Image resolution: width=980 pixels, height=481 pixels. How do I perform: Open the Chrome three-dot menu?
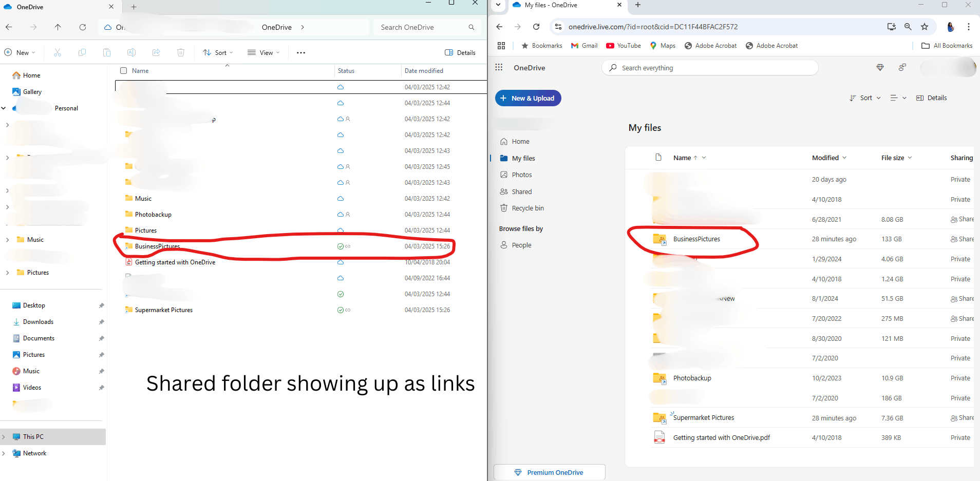pyautogui.click(x=969, y=27)
